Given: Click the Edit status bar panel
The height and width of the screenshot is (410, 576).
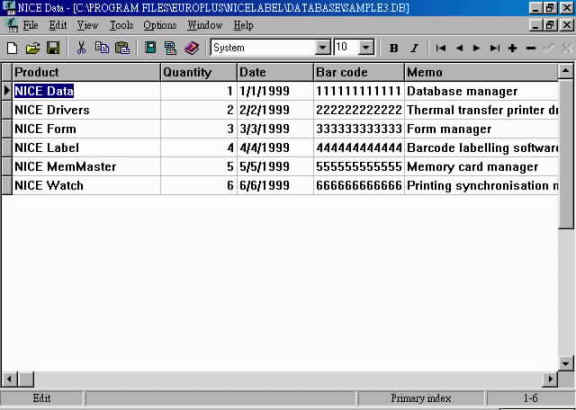Looking at the screenshot, I should 42,398.
